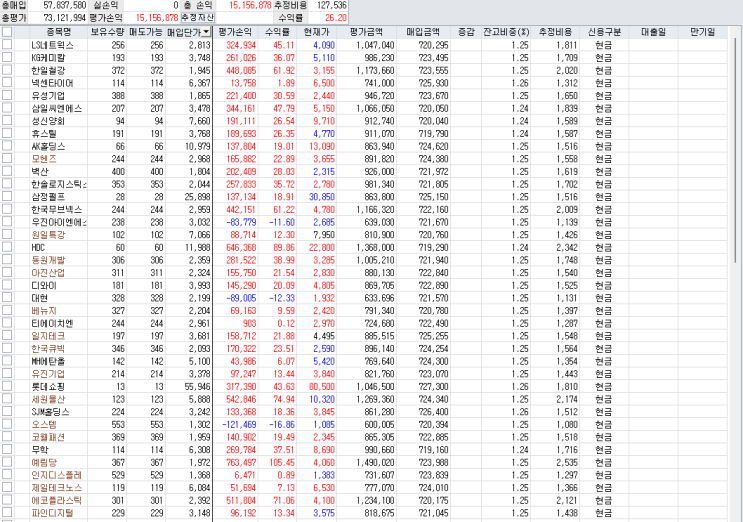The image size is (743, 522).
Task: Click the 대출일 column header
Action: click(653, 32)
